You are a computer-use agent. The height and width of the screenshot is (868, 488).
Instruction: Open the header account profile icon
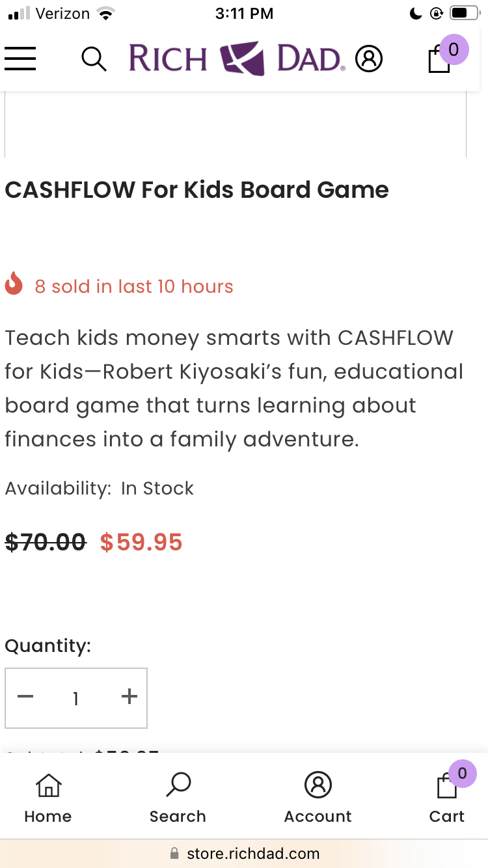[x=369, y=59]
